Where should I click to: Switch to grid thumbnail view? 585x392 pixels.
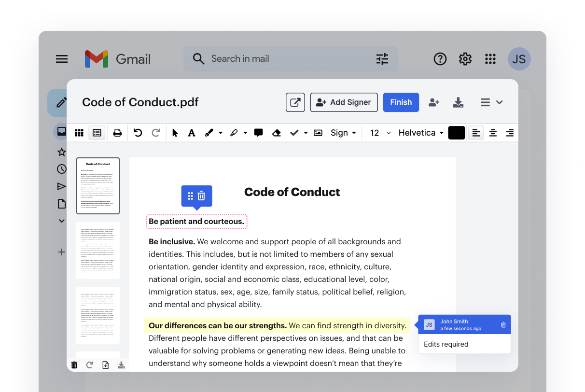(x=79, y=133)
